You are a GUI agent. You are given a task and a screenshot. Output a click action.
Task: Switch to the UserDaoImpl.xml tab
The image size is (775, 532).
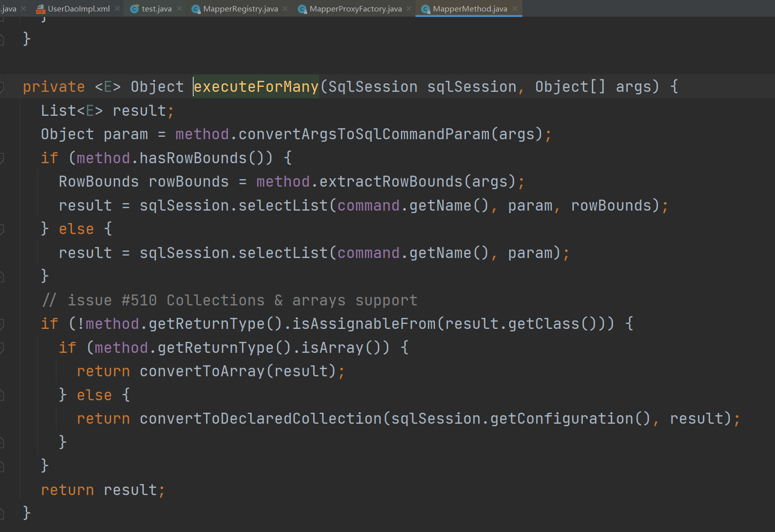pos(78,8)
